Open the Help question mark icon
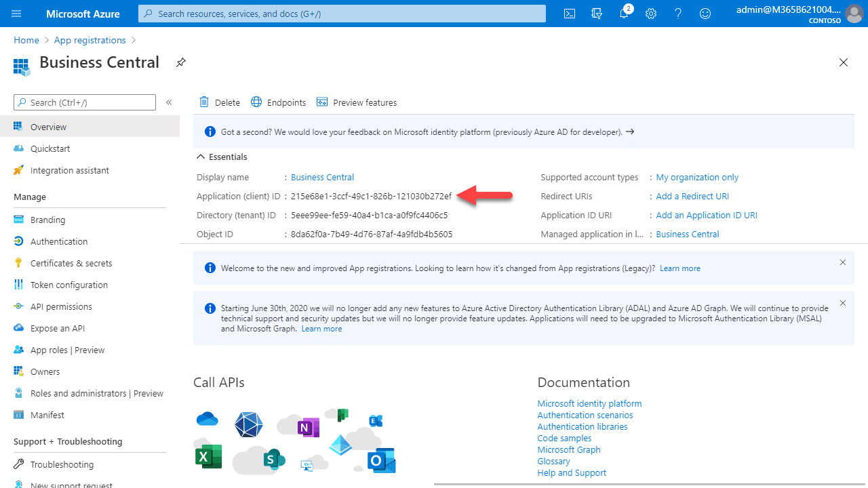The height and width of the screenshot is (488, 868). pos(678,14)
